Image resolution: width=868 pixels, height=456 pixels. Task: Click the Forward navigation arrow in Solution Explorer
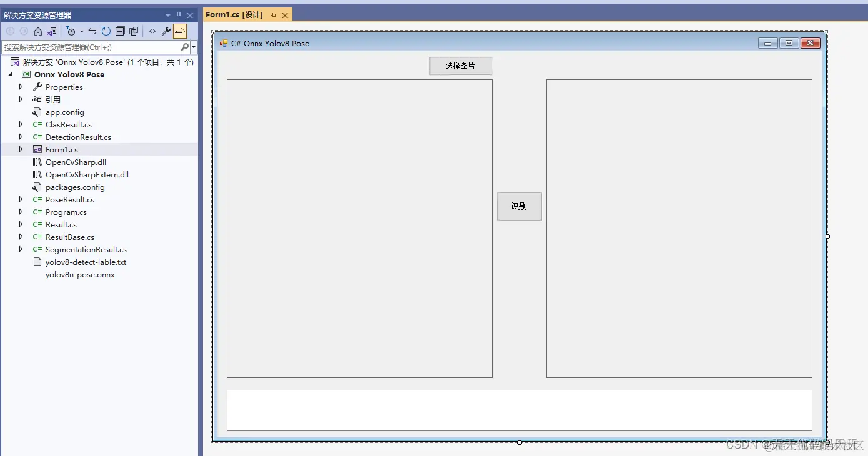tap(24, 31)
